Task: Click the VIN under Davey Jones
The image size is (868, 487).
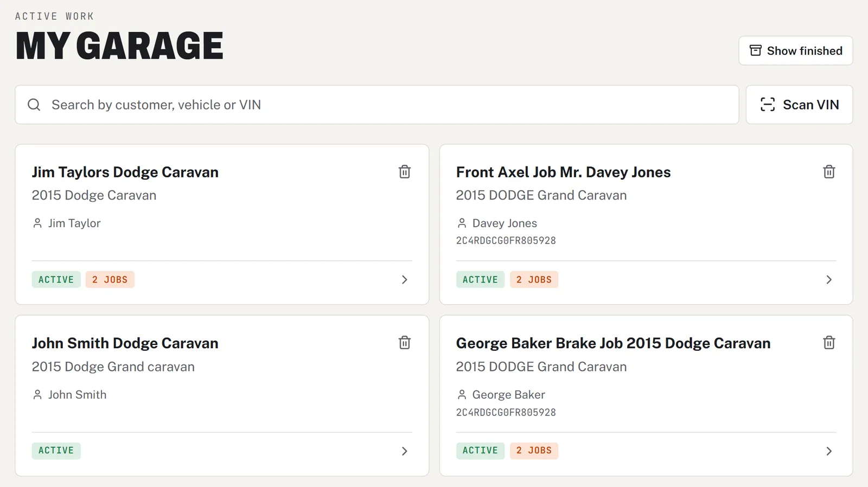Action: coord(506,241)
